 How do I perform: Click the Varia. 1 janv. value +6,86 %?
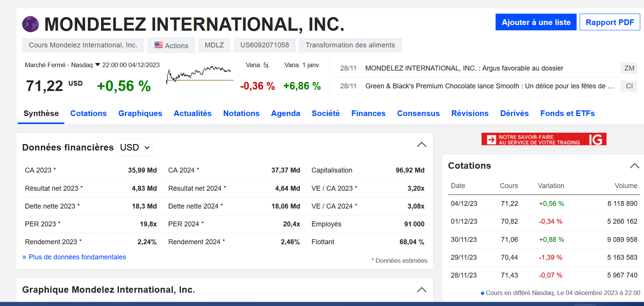pyautogui.click(x=302, y=86)
